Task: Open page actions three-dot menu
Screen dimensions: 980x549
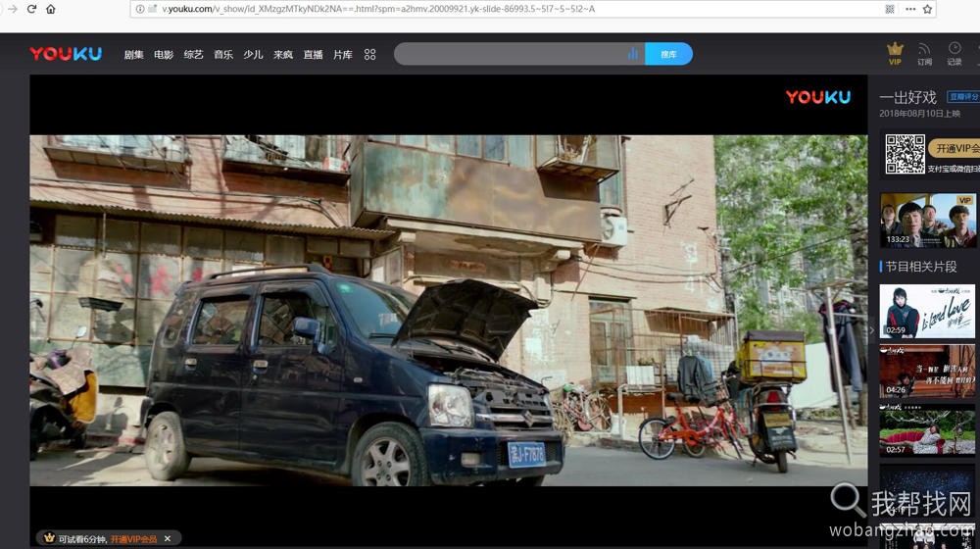Action: coord(910,9)
